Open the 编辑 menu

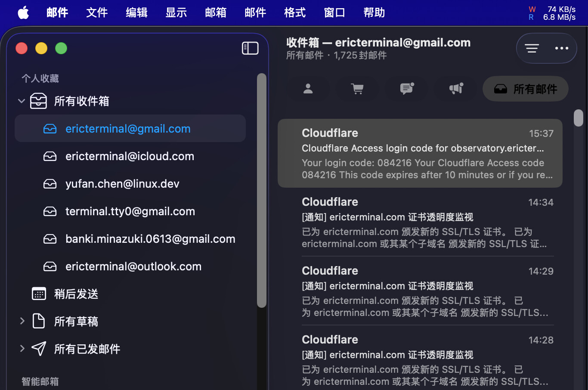tap(136, 12)
